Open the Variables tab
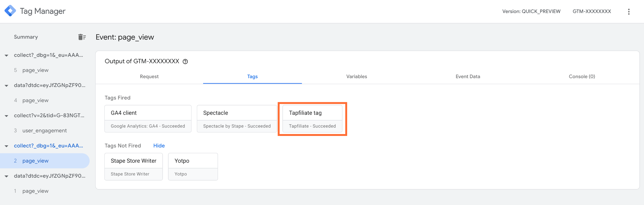644x205 pixels. pyautogui.click(x=357, y=77)
